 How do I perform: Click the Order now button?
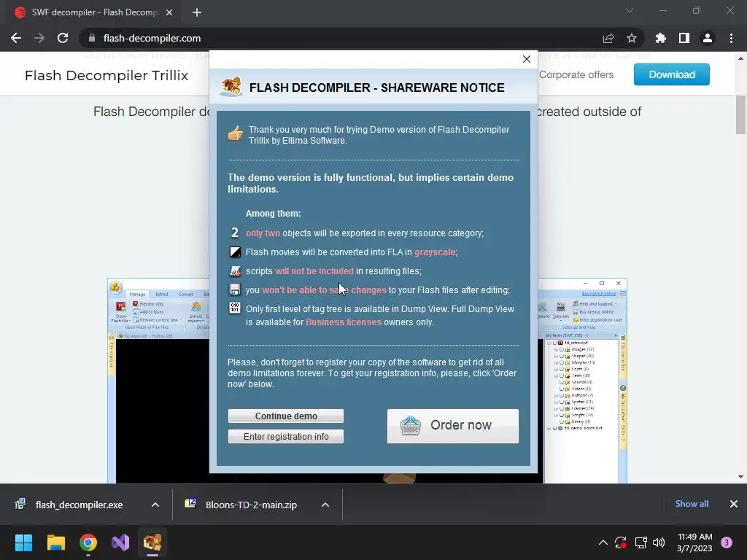coord(452,426)
